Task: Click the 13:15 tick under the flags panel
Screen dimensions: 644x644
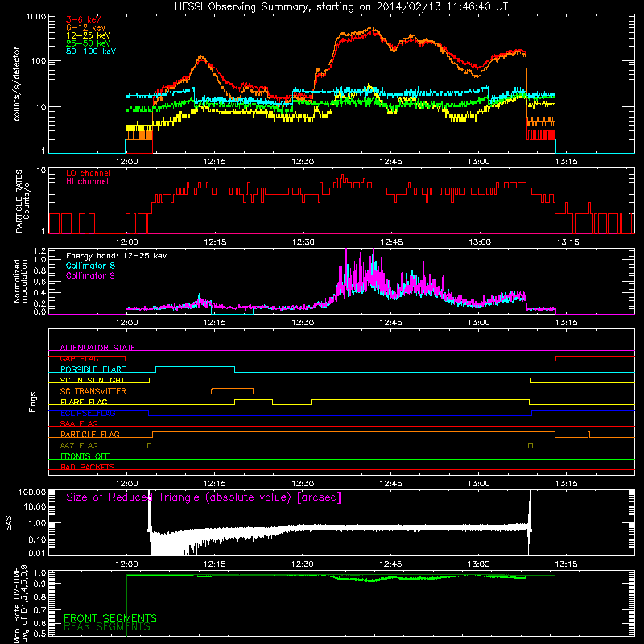Action: pyautogui.click(x=567, y=484)
